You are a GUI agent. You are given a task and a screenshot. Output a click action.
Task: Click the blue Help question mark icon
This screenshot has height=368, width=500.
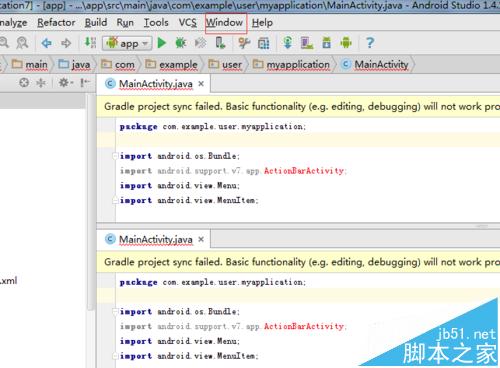tap(370, 43)
